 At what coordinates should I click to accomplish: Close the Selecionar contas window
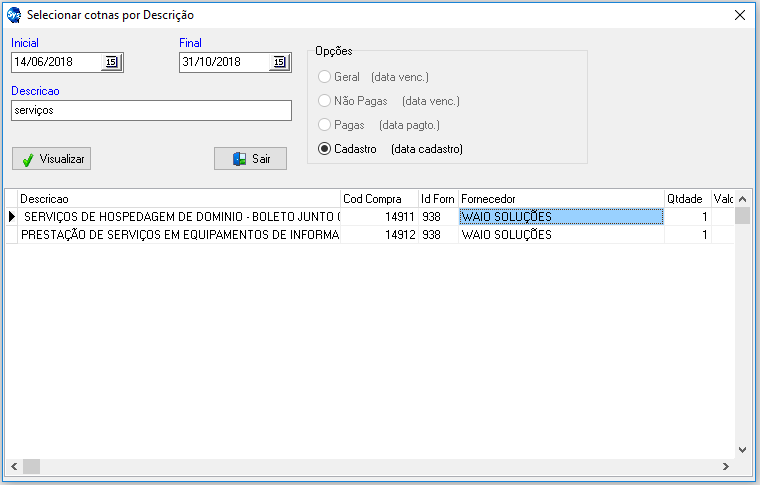pyautogui.click(x=740, y=15)
